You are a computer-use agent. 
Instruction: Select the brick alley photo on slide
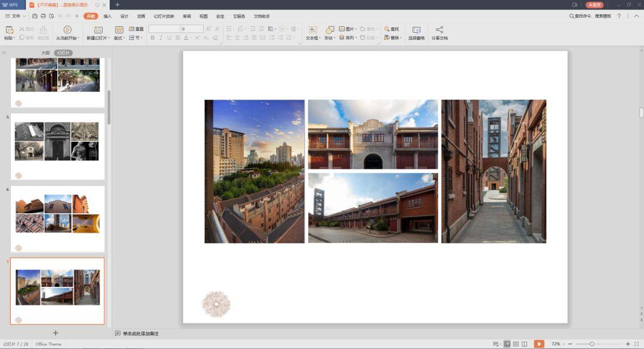tap(494, 171)
